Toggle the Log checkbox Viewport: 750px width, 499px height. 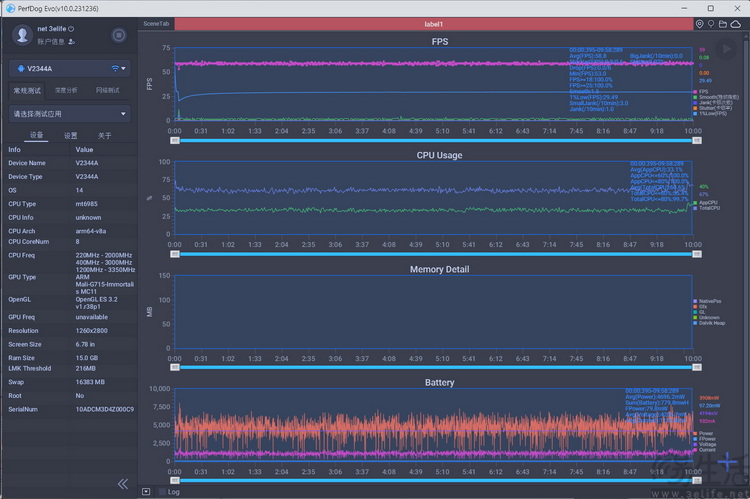163,492
